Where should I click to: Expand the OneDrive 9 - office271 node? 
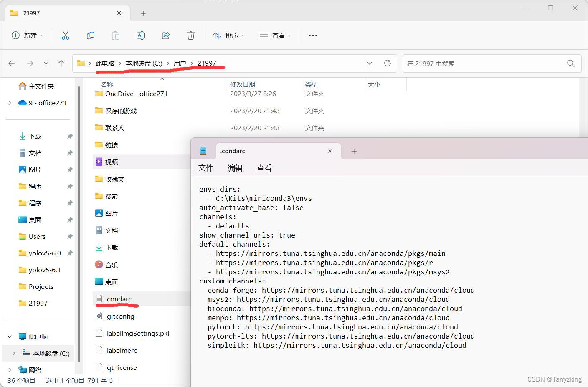point(10,103)
